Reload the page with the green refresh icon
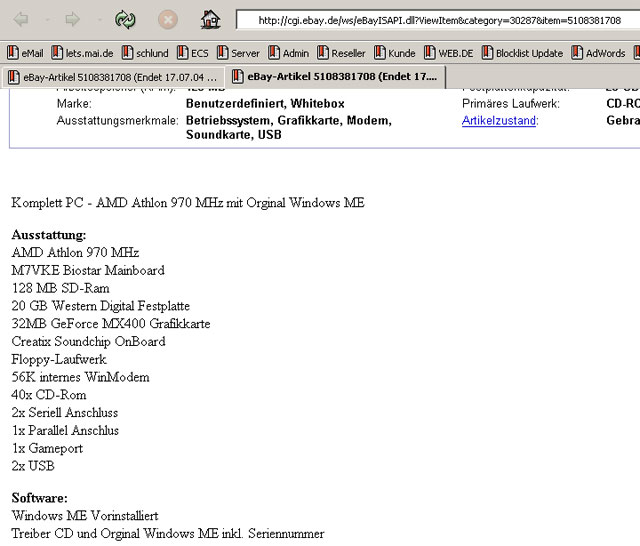This screenshot has width=640, height=546. pyautogui.click(x=125, y=19)
